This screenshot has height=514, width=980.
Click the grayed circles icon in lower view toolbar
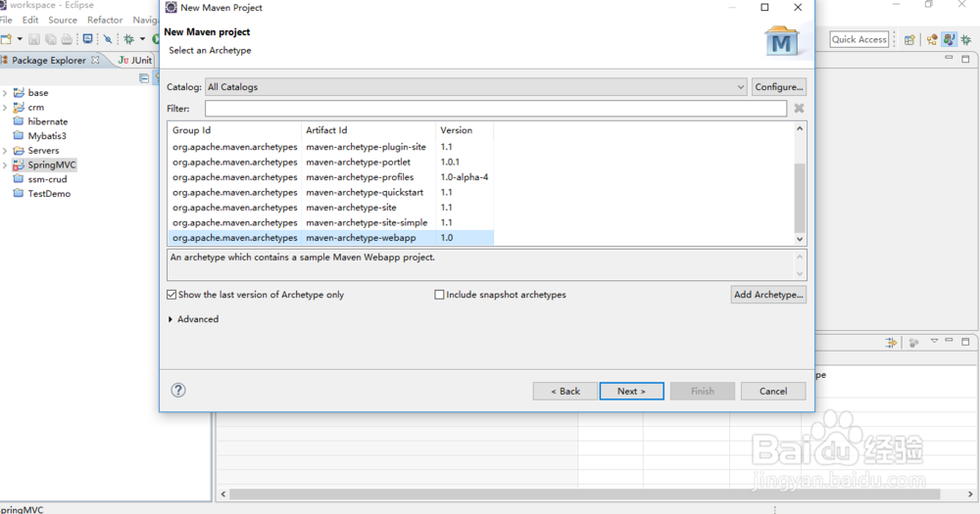coord(913,343)
